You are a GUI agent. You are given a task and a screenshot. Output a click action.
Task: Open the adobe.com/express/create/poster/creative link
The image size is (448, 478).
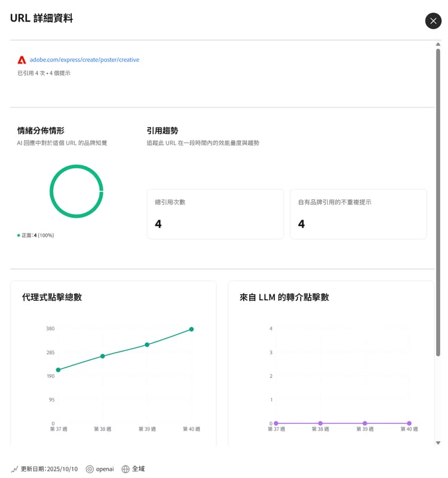point(84,60)
